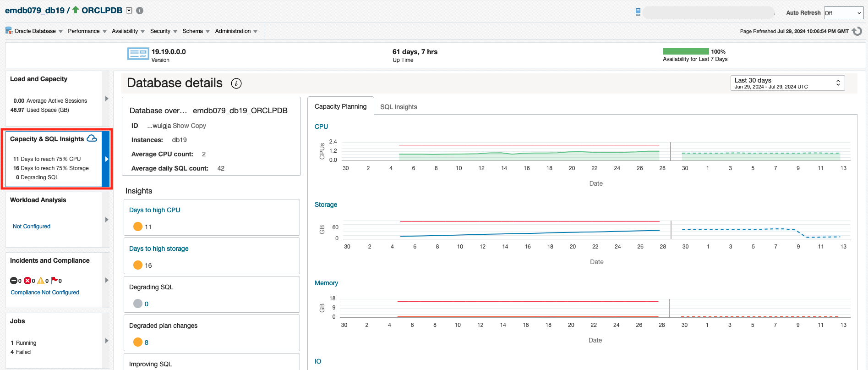Click the page refresh icon
This screenshot has width=868, height=370.
coord(857,31)
